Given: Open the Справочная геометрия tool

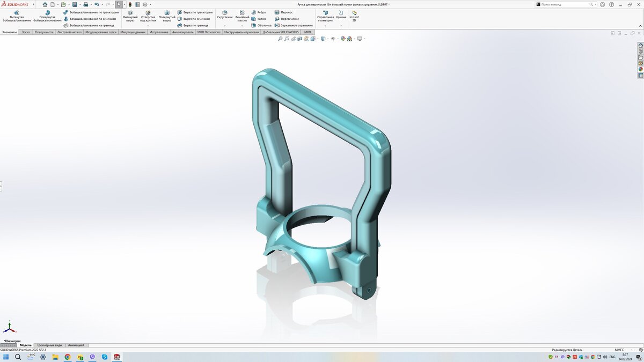Looking at the screenshot, I should pyautogui.click(x=325, y=16).
